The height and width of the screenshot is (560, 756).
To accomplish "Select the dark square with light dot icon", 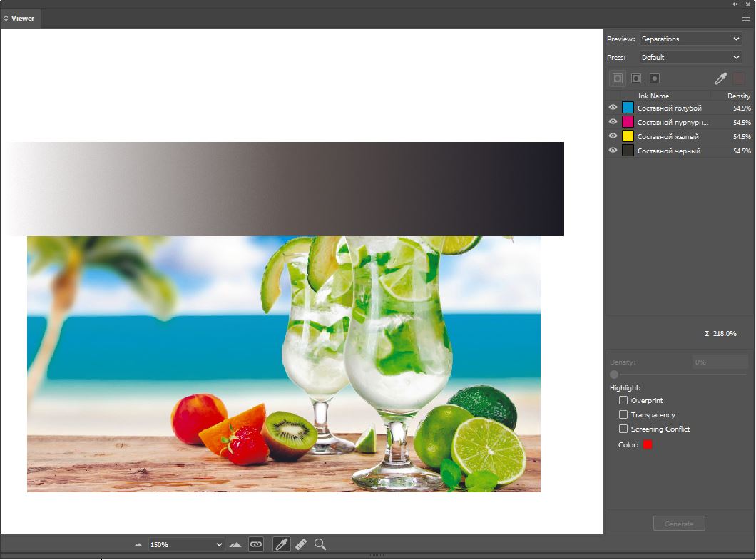I will click(x=654, y=78).
